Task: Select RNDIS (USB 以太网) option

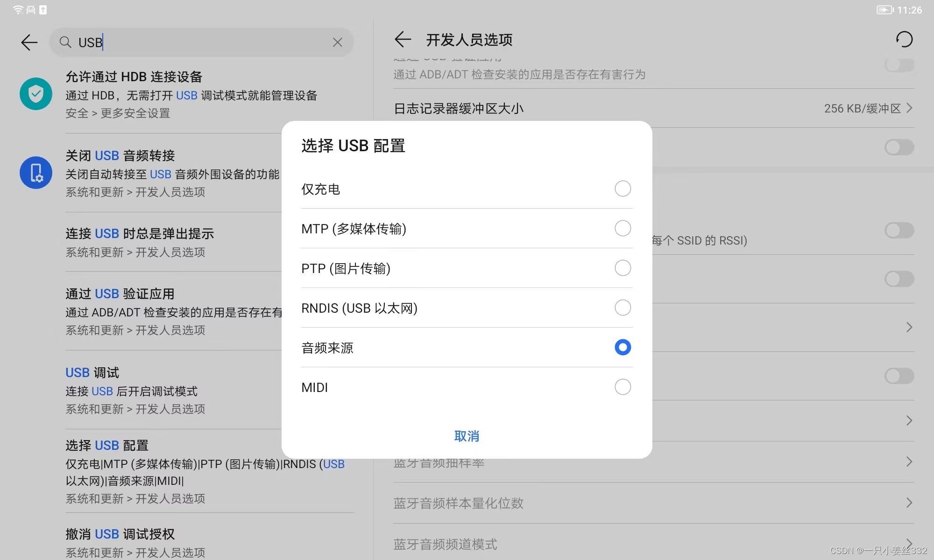Action: pos(623,308)
